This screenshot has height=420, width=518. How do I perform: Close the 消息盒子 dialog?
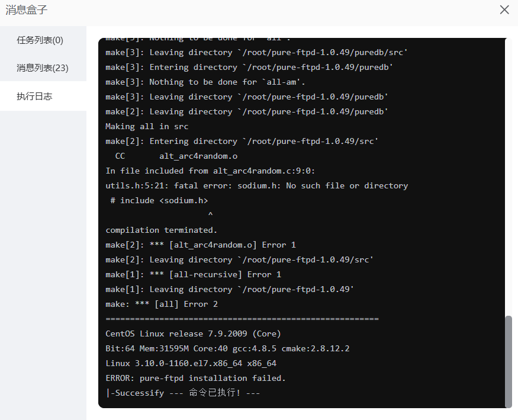tap(504, 9)
